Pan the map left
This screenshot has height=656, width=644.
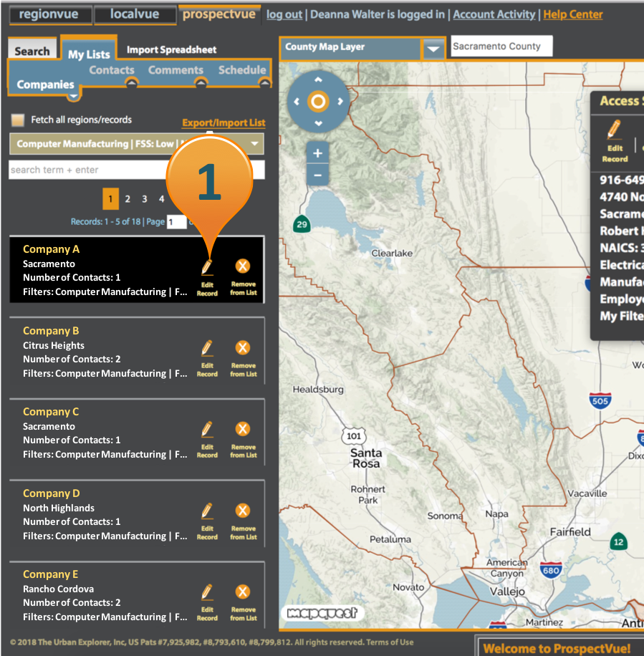(x=297, y=101)
